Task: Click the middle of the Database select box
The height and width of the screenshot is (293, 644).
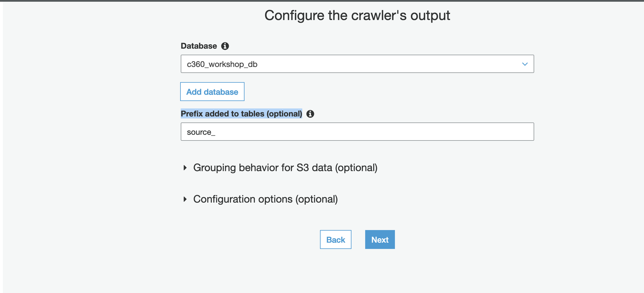Action: [357, 64]
